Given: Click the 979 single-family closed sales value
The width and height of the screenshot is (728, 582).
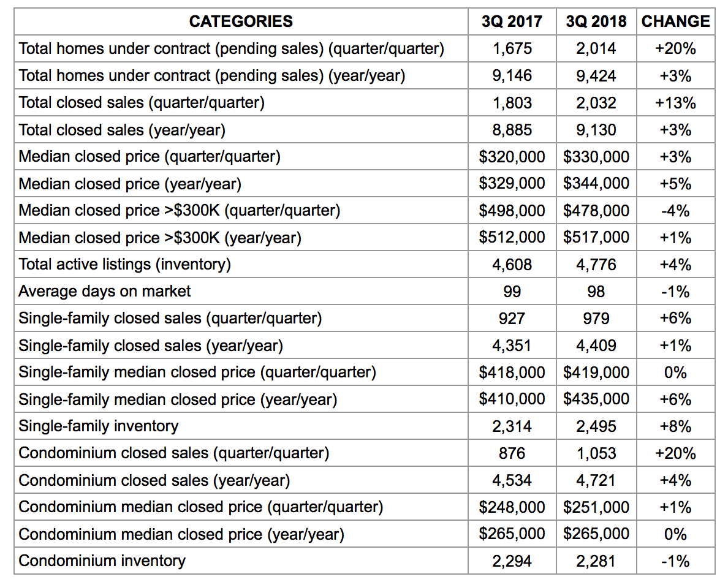Looking at the screenshot, I should point(596,319).
